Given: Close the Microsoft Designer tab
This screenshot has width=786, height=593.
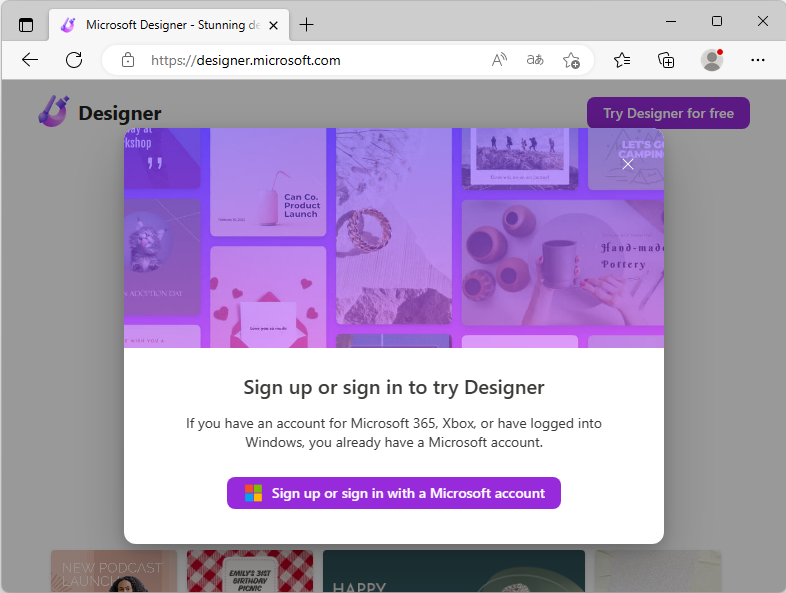Looking at the screenshot, I should coord(273,25).
